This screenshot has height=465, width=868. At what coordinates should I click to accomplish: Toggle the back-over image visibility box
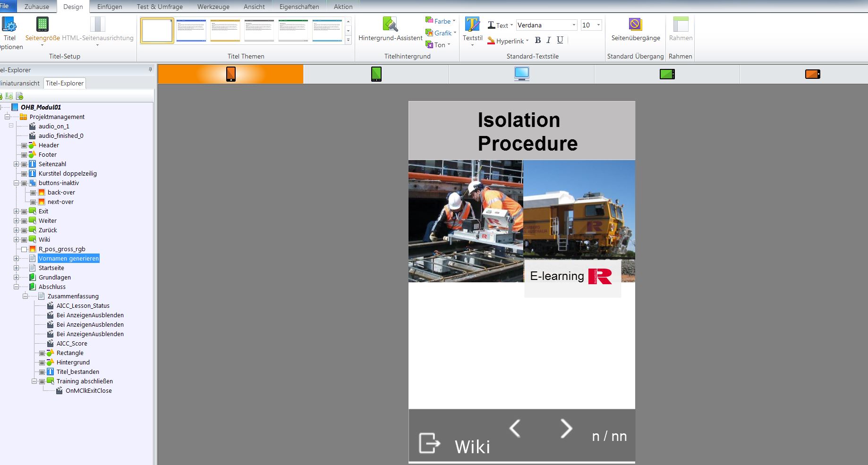pos(33,193)
